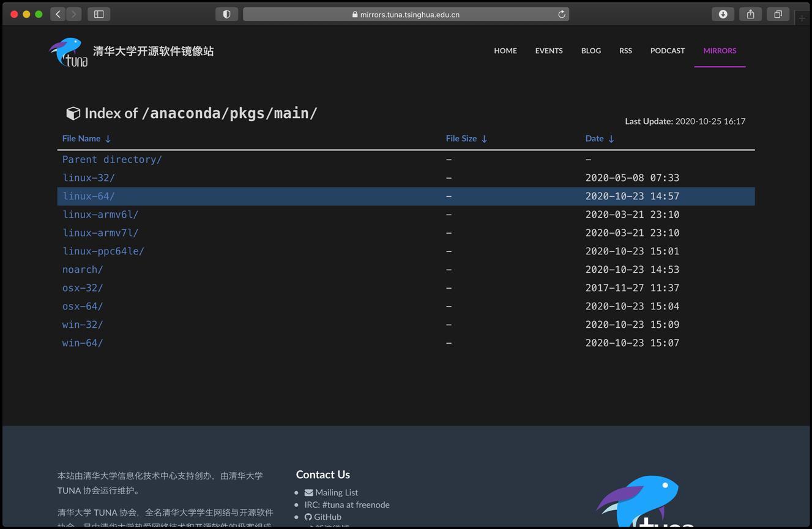Click the File Name column header
Image resolution: width=812 pixels, height=529 pixels.
(x=81, y=139)
